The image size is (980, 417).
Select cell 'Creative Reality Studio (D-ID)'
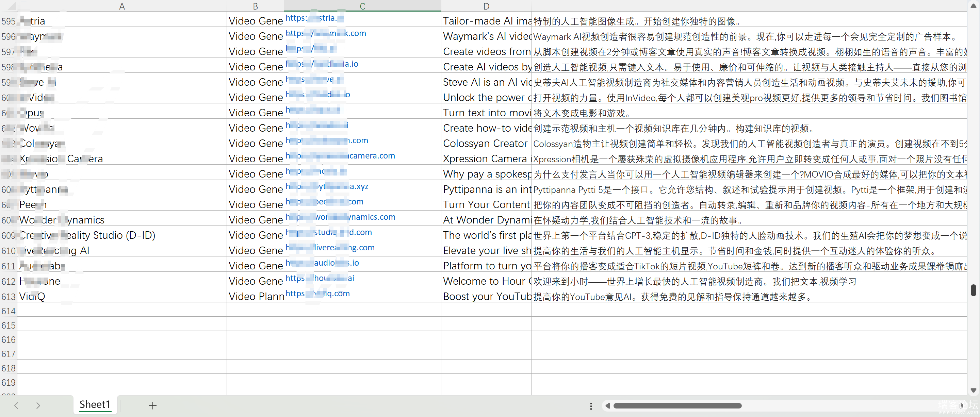pos(122,233)
